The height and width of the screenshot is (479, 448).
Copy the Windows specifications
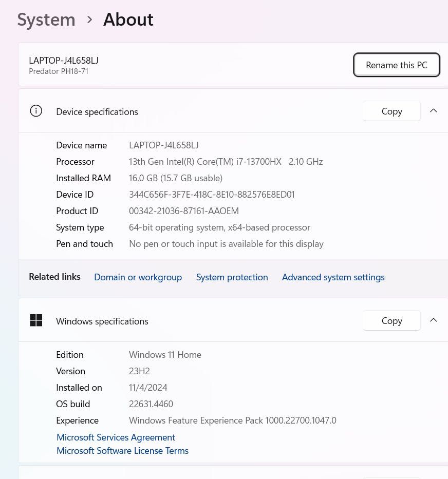pyautogui.click(x=391, y=320)
